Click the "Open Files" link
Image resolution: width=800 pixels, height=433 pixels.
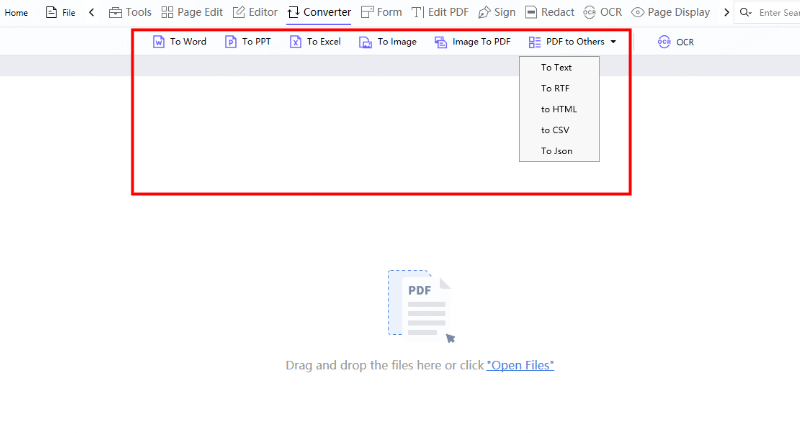(x=520, y=365)
